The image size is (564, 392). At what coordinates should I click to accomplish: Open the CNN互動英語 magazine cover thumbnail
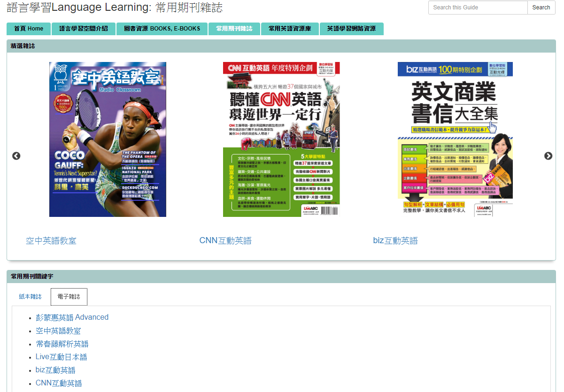pos(281,139)
